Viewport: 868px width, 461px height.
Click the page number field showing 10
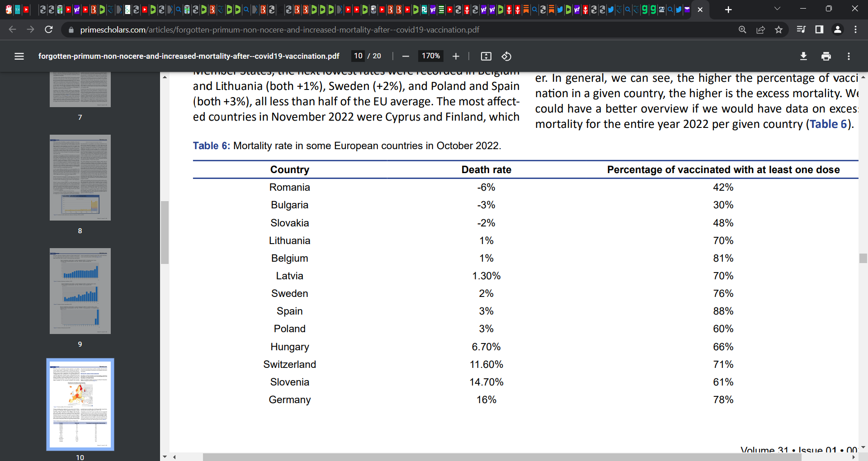pos(358,56)
